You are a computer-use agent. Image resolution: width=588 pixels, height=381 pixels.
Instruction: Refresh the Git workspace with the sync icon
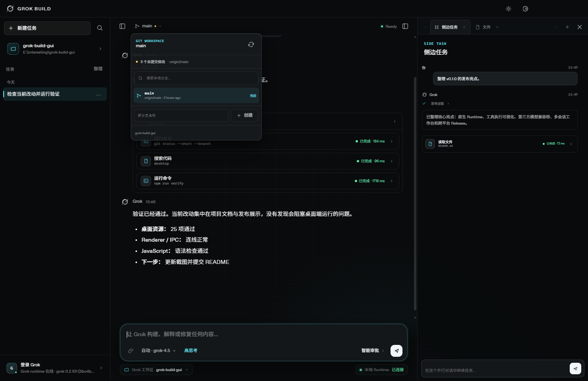251,44
